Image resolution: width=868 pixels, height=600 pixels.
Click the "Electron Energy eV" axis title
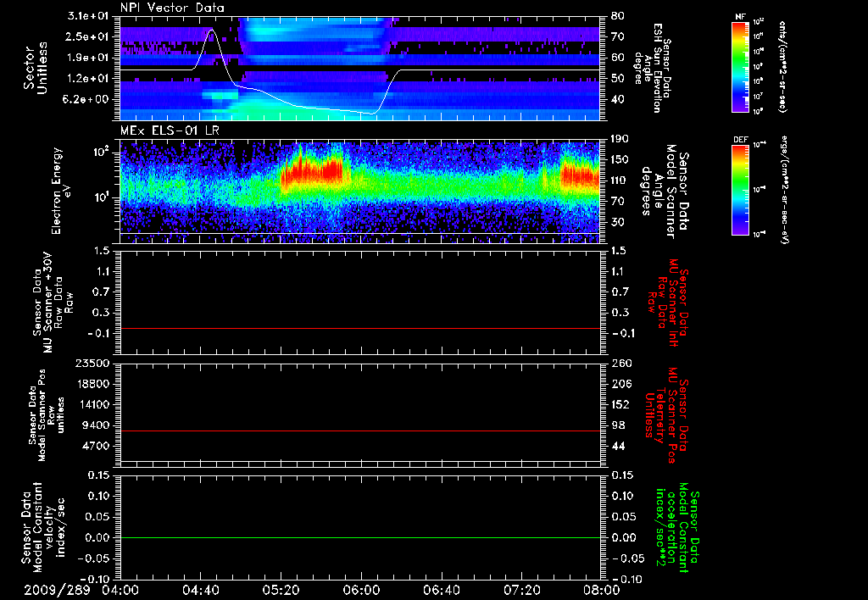62,191
